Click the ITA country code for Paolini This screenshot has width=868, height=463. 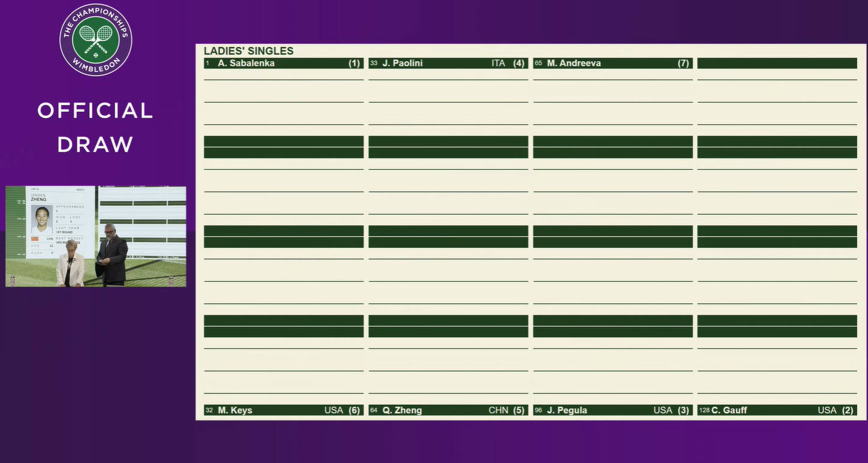tap(498, 63)
